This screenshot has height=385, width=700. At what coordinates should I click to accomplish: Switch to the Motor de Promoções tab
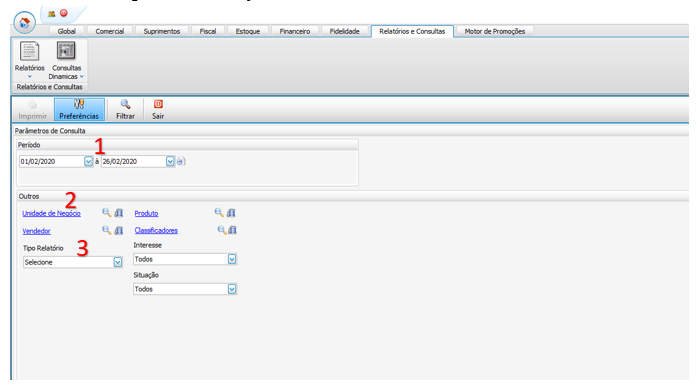[x=495, y=31]
